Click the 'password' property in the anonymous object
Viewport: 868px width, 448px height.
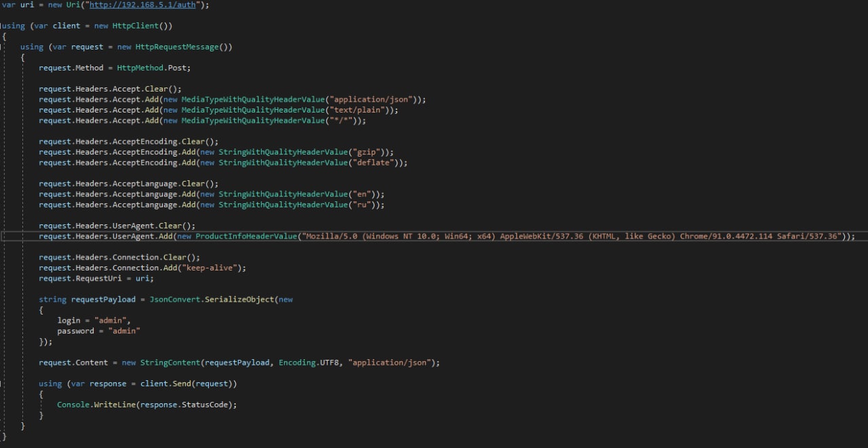(75, 331)
